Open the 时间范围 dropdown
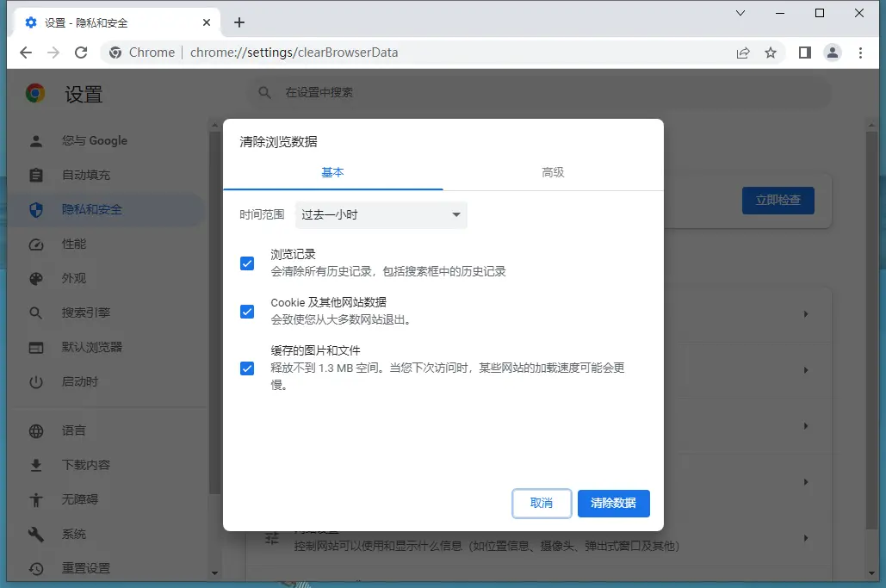Screen dimensions: 886x588 pyautogui.click(x=381, y=214)
